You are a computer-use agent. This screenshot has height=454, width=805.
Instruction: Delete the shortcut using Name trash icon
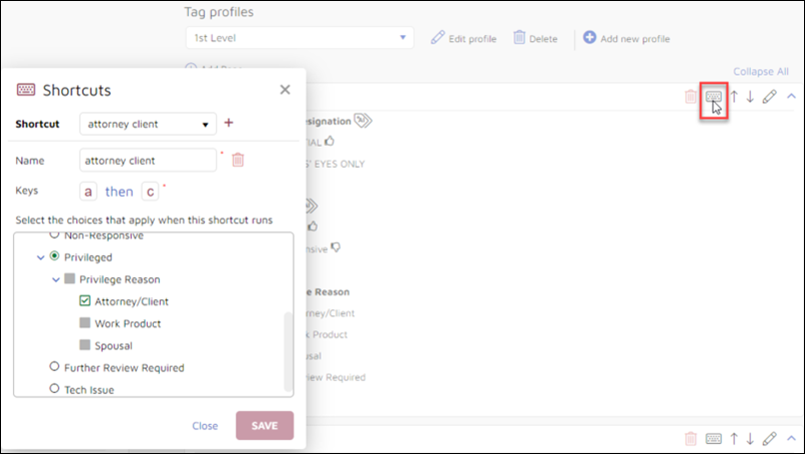238,160
